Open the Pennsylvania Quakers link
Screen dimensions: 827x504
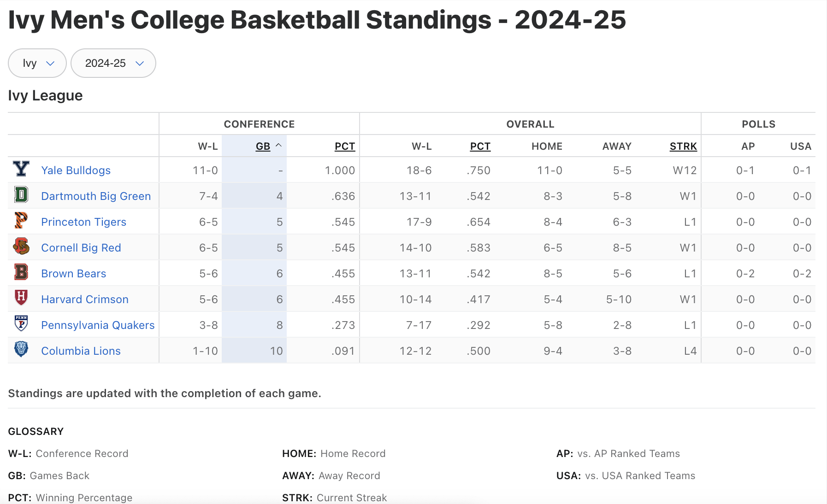click(98, 325)
